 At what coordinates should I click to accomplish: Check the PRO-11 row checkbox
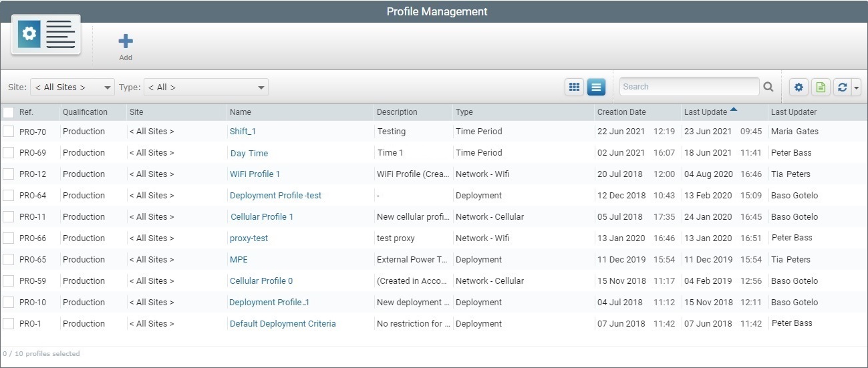pos(8,217)
